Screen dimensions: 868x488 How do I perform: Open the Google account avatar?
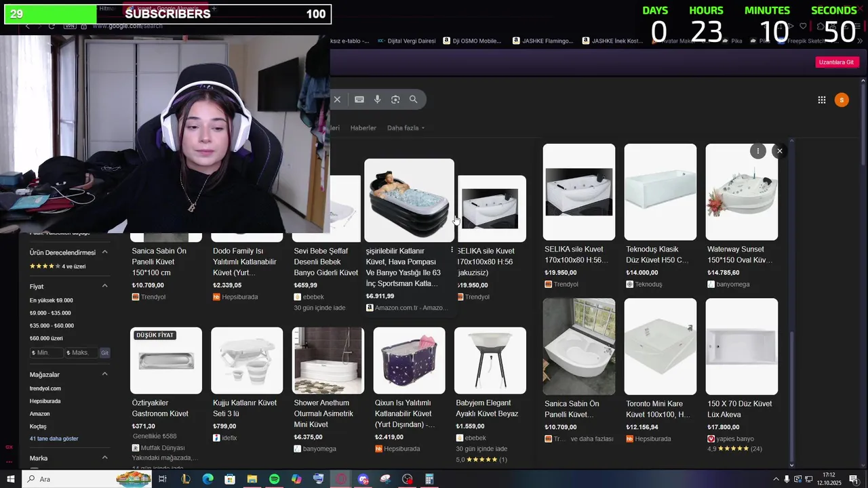click(842, 100)
